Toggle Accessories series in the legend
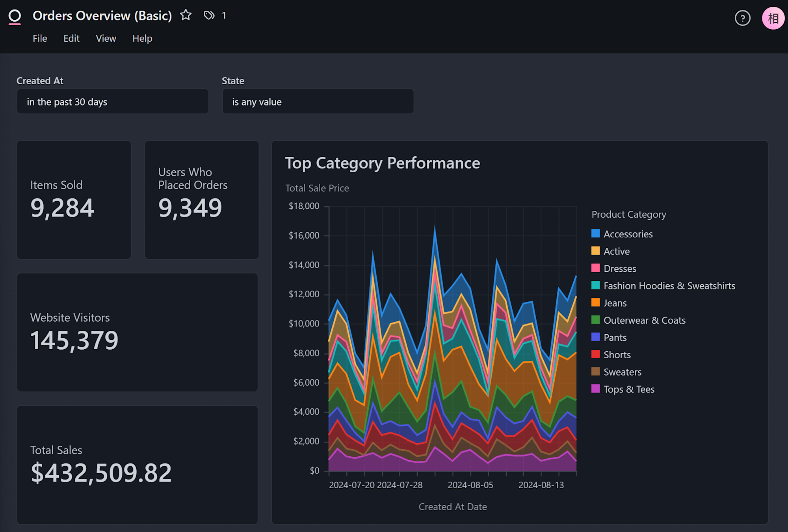The height and width of the screenshot is (532, 788). coord(622,234)
